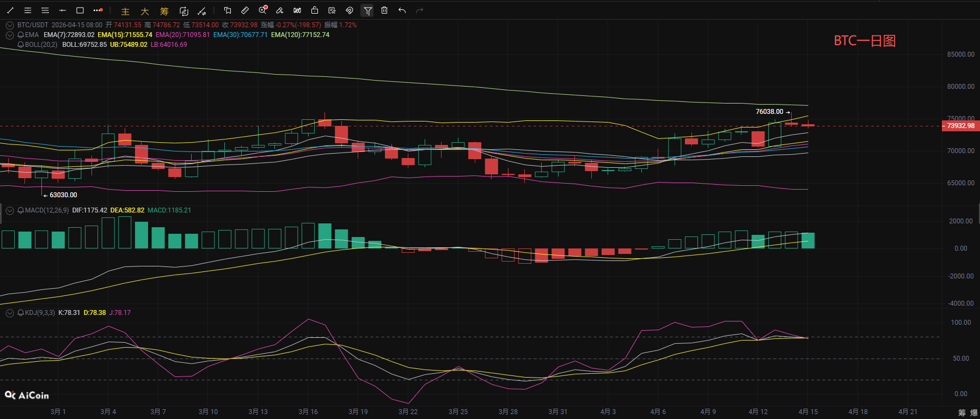Screen dimensions: 980x419
Task: Toggle the MACD indicator alert bell
Action: tap(21, 210)
